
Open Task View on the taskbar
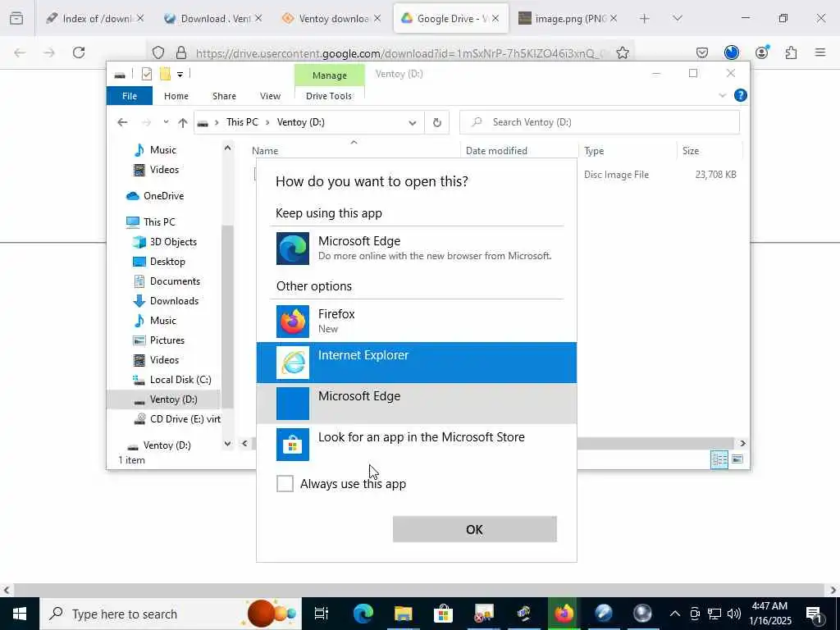[x=322, y=614]
